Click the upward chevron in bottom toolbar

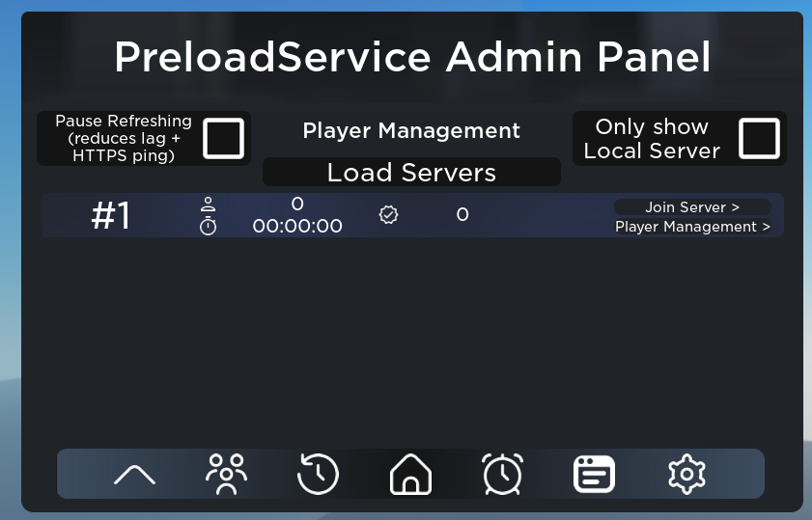134,474
